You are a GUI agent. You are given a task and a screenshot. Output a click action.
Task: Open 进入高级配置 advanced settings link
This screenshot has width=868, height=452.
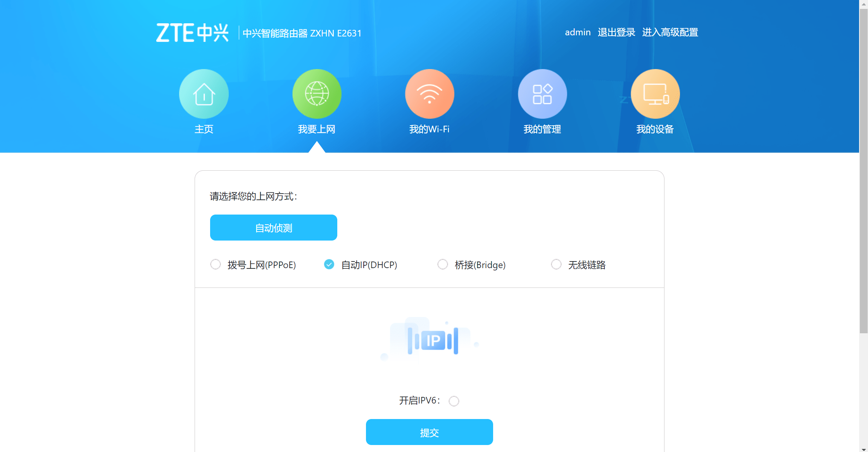coord(670,33)
